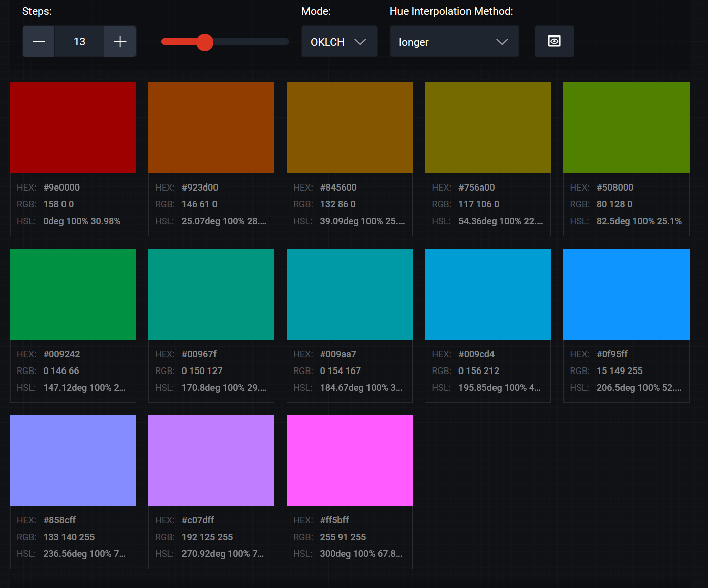The image size is (708, 588).
Task: Select the teal swatch above #00967f
Action: pyautogui.click(x=211, y=294)
